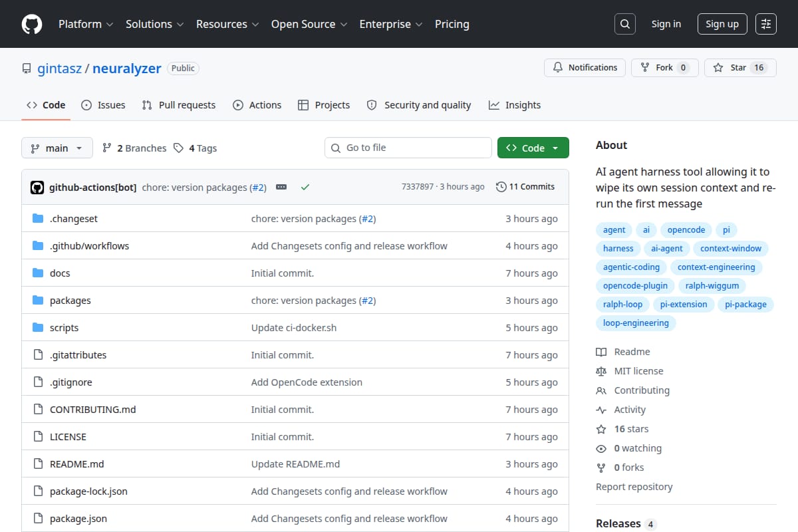Click the ralph-wiggum topic tag
798x532 pixels.
(712, 286)
